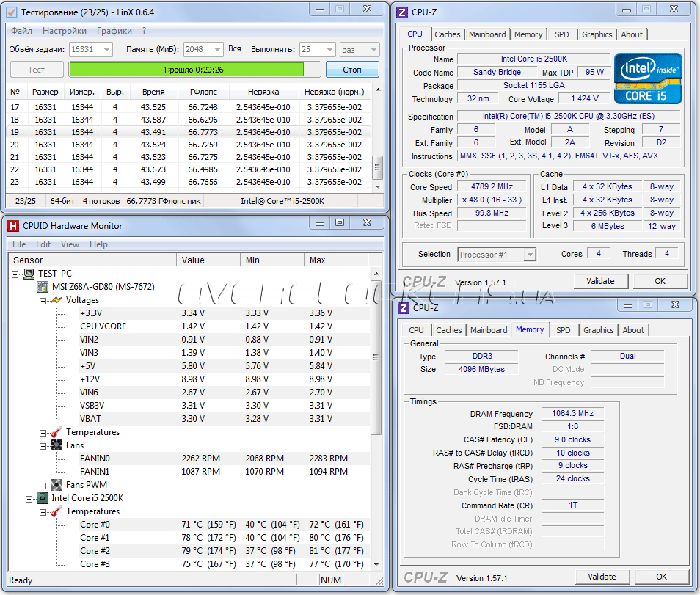Click the fan icon beside the Fans node
This screenshot has height=595, width=700.
(x=56, y=445)
